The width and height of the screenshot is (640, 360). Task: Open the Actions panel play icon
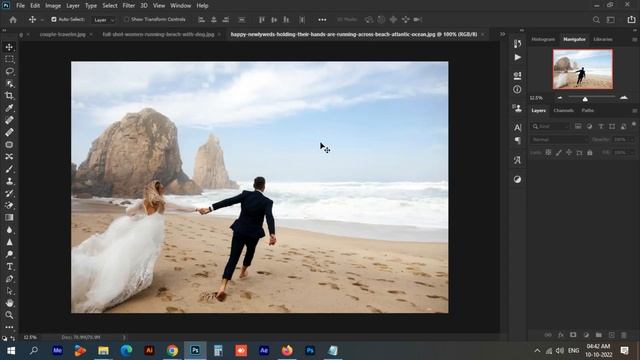tap(518, 57)
